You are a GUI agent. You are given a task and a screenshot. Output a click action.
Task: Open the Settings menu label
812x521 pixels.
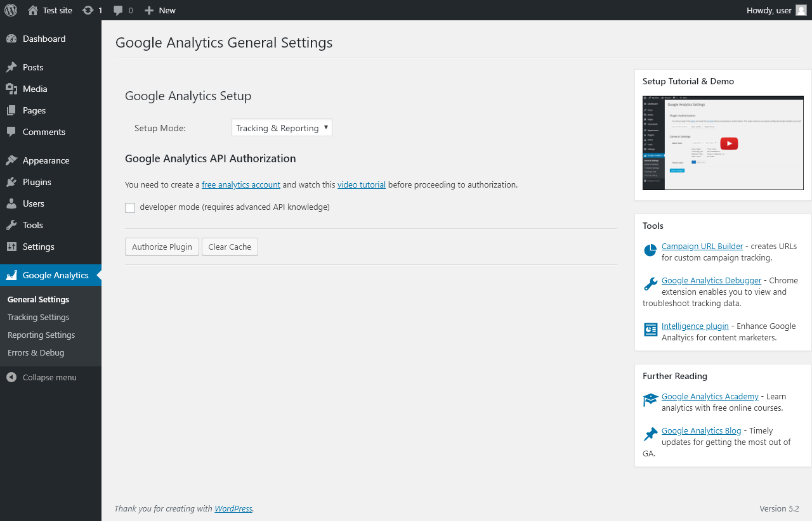pyautogui.click(x=39, y=247)
